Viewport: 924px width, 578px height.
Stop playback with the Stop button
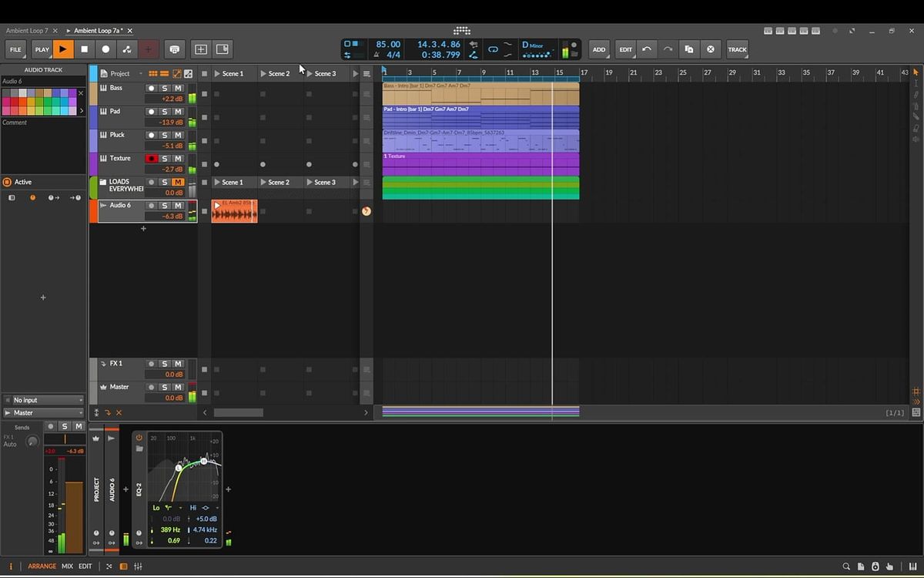pyautogui.click(x=85, y=49)
